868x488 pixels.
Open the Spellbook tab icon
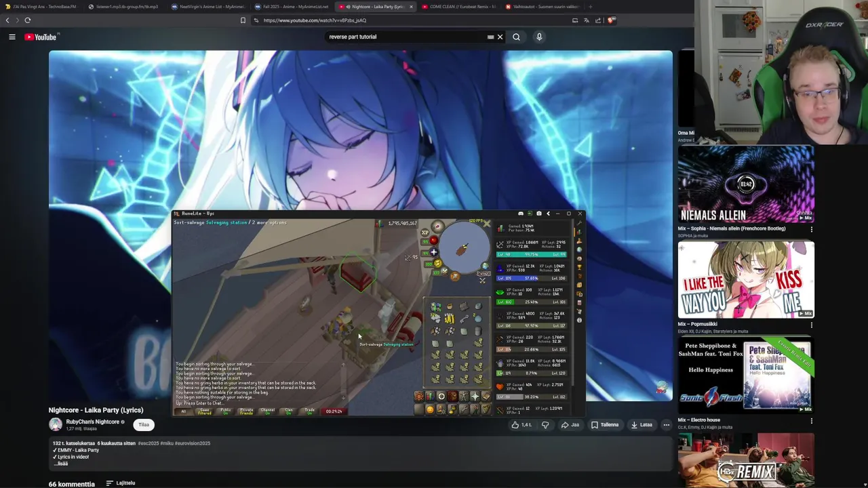coord(486,396)
